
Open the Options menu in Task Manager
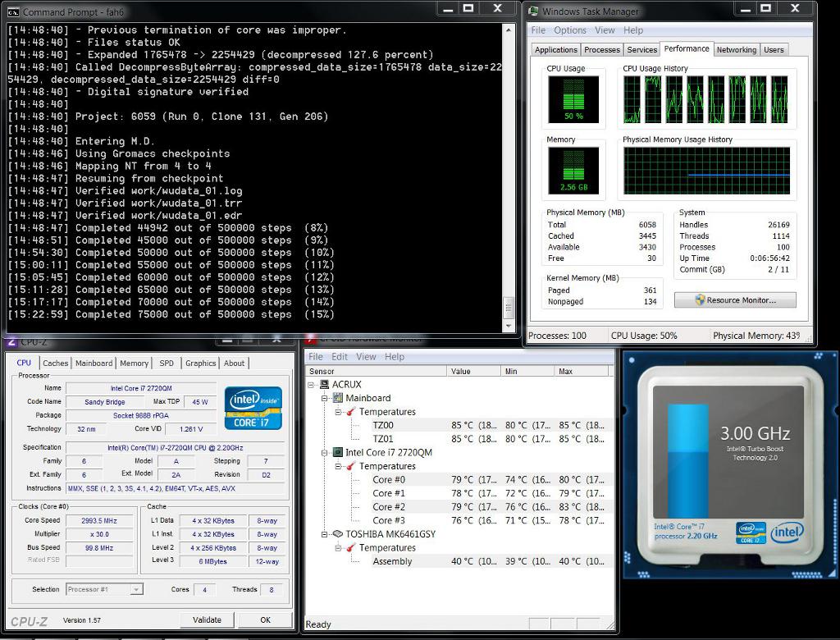[569, 30]
